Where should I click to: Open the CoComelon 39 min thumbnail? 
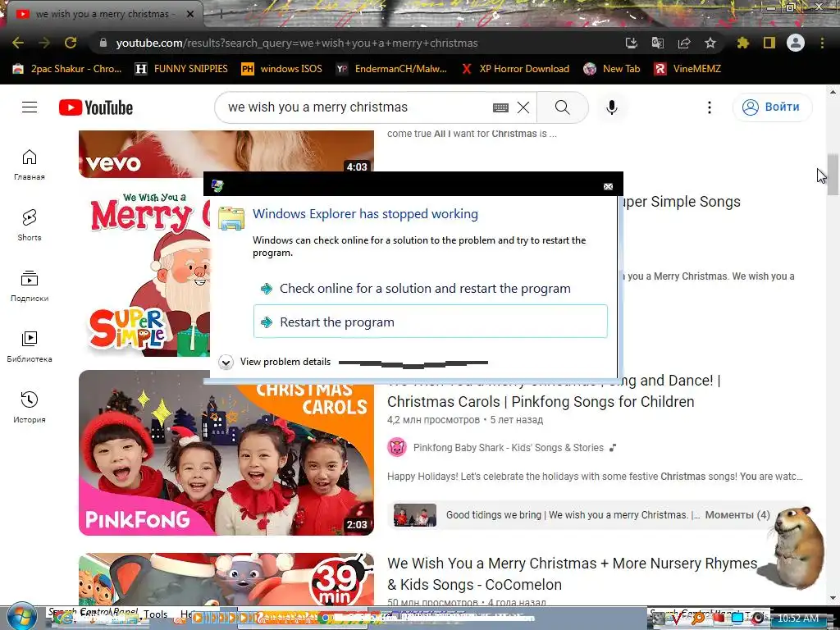[x=226, y=580]
